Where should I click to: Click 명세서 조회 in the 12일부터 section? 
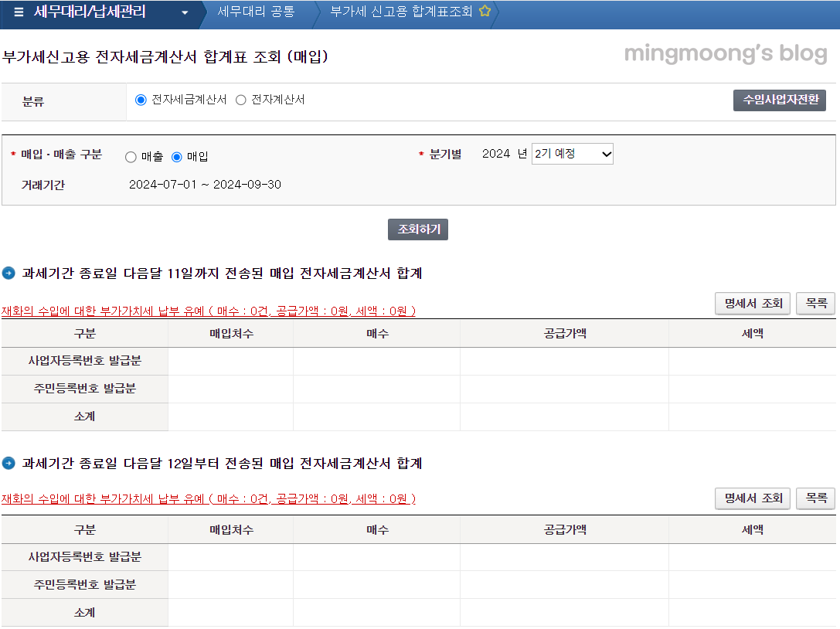(752, 498)
